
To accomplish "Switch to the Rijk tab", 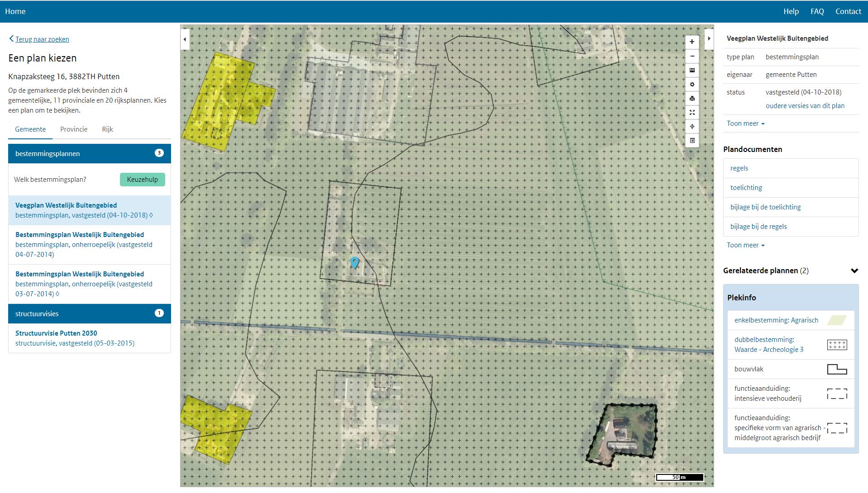I will [x=107, y=129].
